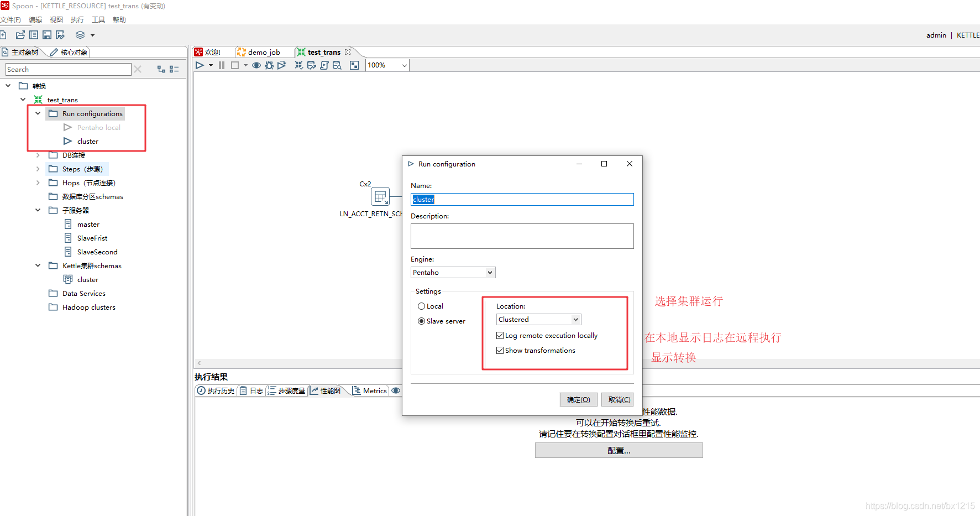Open the perspectives dropdown arrow

coord(92,35)
